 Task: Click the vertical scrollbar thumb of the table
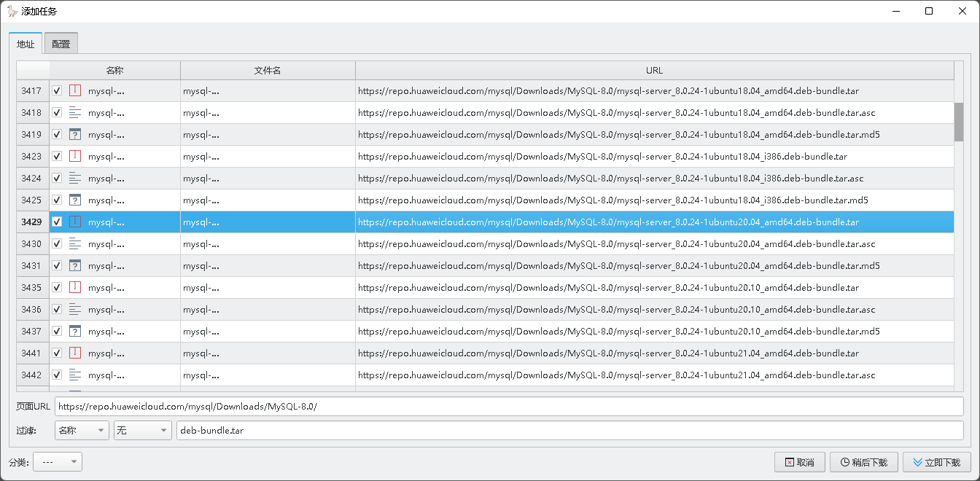(x=959, y=122)
